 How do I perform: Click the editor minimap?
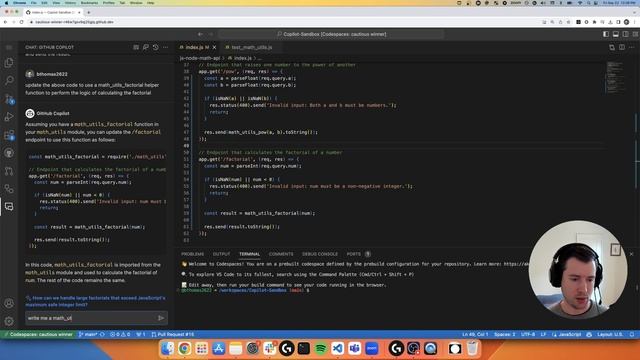615,78
